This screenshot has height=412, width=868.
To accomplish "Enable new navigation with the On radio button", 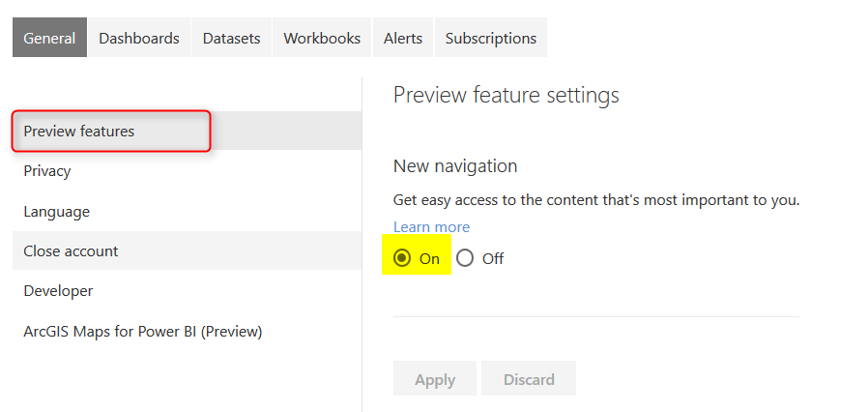I will tap(402, 258).
